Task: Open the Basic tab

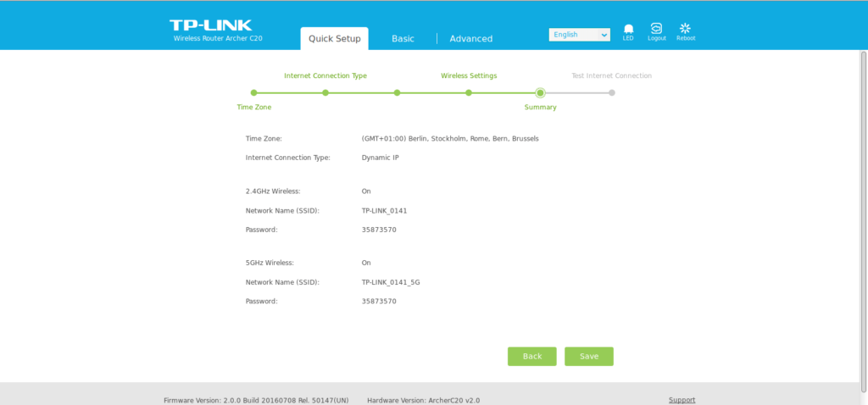Action: (403, 38)
